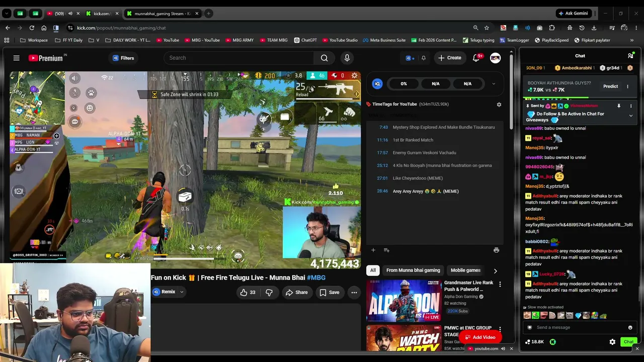The height and width of the screenshot is (362, 644).
Task: Click the YouTube search input field
Action: pos(238,58)
